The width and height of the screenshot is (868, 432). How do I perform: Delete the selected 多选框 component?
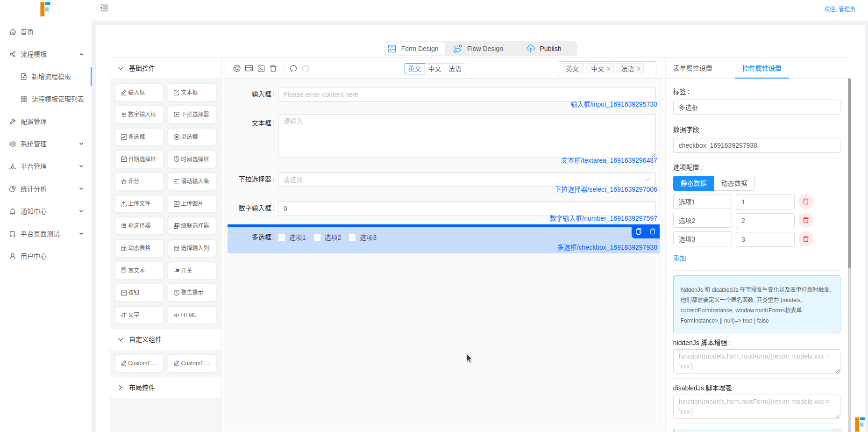click(653, 231)
